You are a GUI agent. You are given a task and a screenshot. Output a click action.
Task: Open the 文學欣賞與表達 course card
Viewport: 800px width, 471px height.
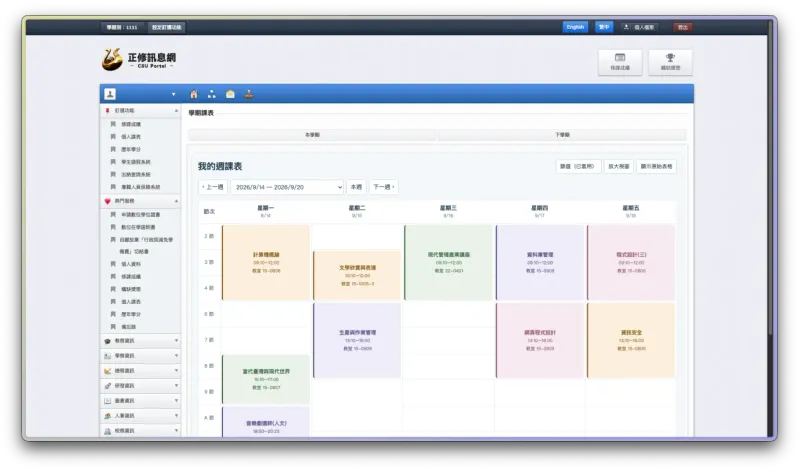tap(357, 275)
